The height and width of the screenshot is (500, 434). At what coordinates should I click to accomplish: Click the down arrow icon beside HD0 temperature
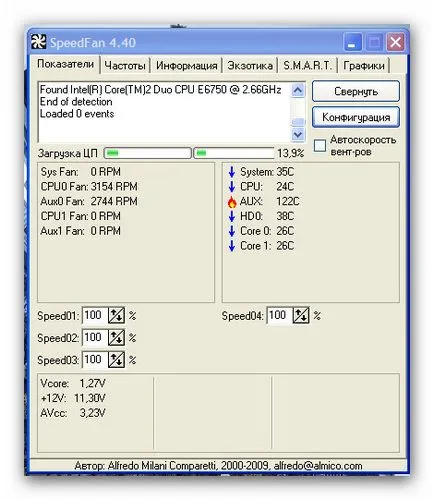[232, 216]
